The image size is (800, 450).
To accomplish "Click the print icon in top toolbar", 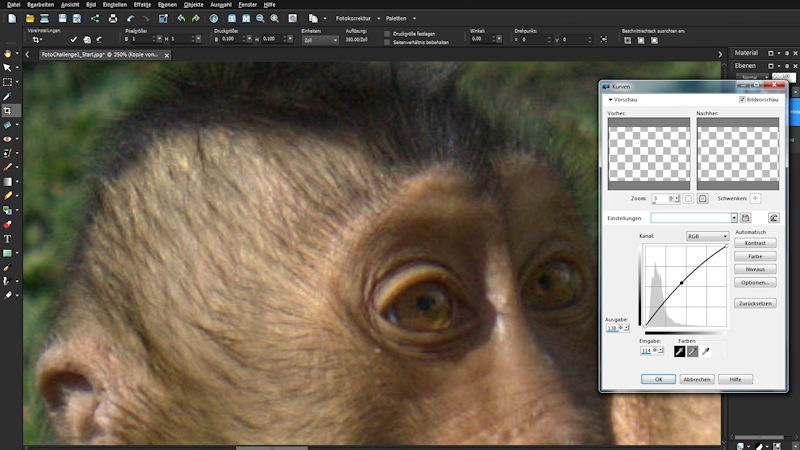I will point(112,18).
